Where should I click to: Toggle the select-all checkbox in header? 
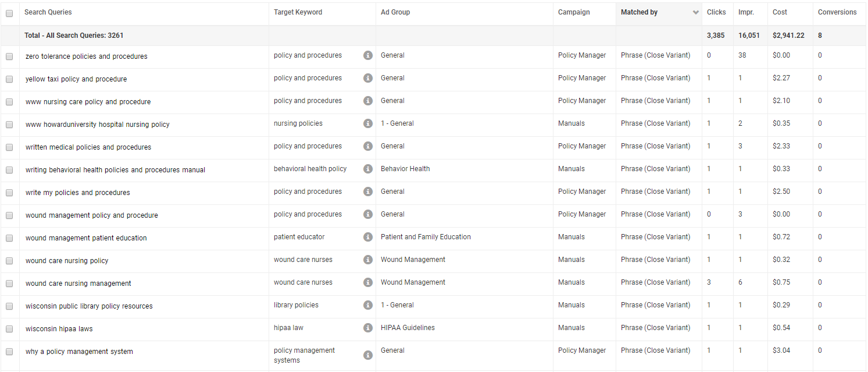point(9,13)
